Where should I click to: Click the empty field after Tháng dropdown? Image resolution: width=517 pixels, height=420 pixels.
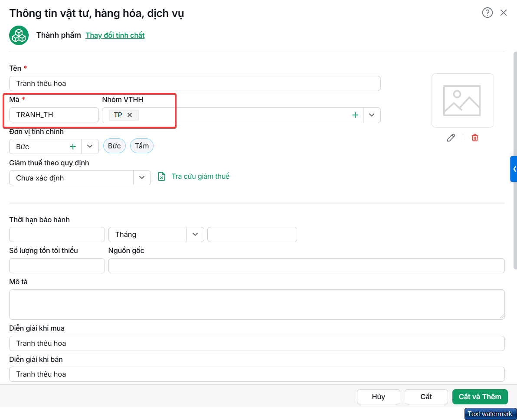click(x=252, y=235)
